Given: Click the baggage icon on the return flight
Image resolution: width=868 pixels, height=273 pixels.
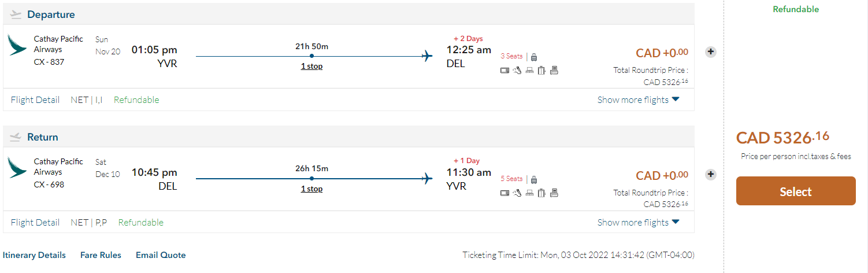Looking at the screenshot, I should (533, 179).
